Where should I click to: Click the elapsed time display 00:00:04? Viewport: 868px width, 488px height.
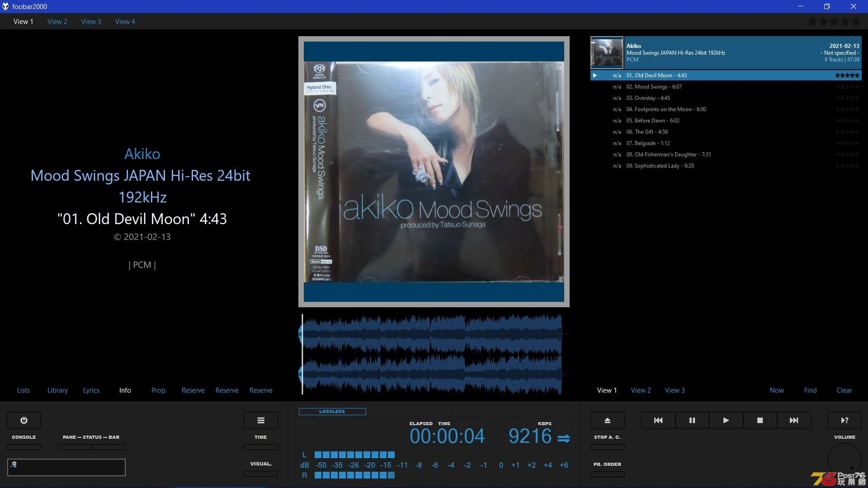coord(447,436)
